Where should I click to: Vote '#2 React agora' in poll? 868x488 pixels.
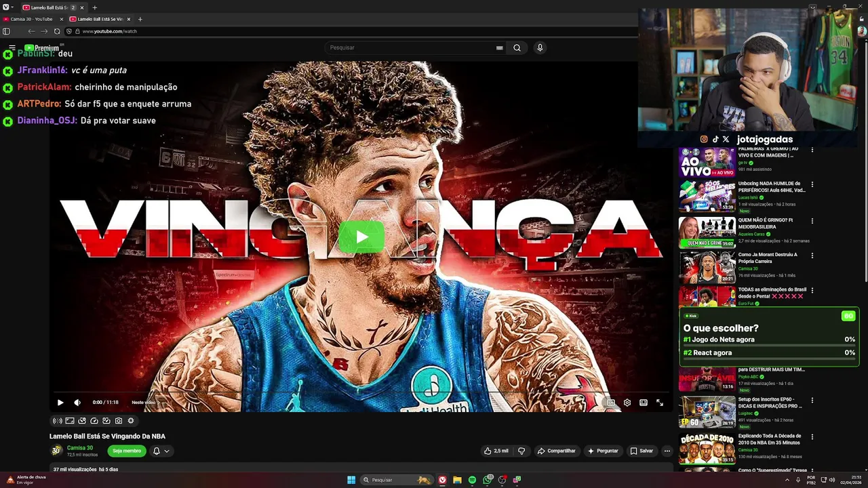(769, 354)
